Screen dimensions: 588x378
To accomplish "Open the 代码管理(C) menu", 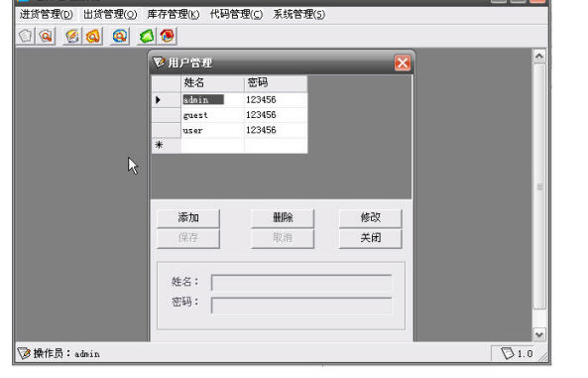I will click(236, 15).
